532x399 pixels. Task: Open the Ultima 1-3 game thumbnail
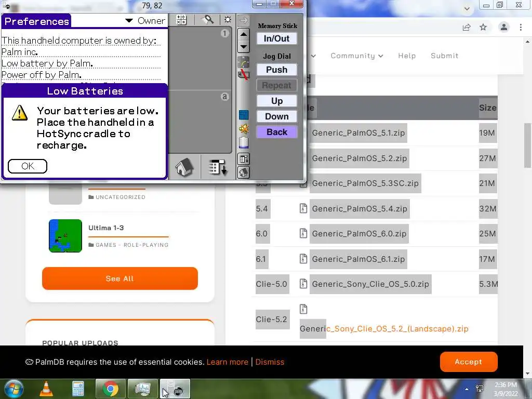(x=65, y=236)
